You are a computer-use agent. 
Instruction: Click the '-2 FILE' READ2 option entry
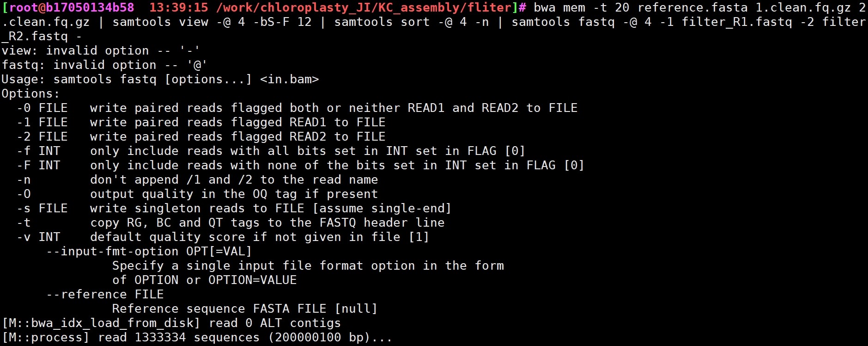pos(42,136)
